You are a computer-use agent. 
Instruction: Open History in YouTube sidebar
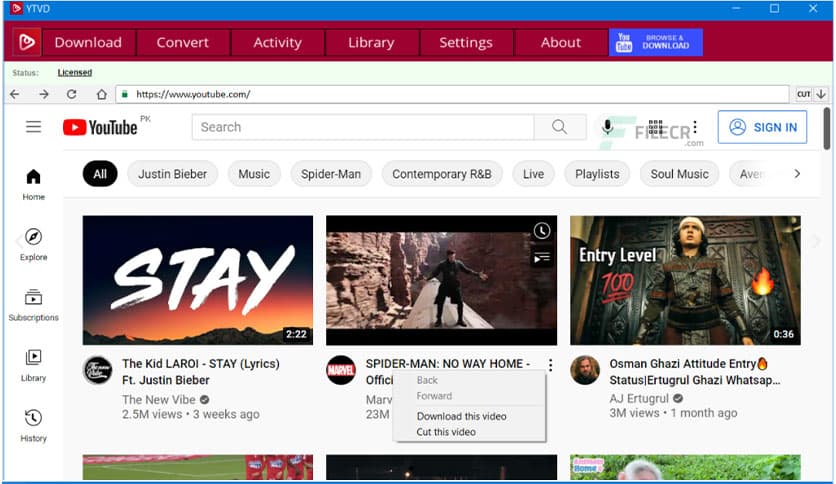coord(33,424)
